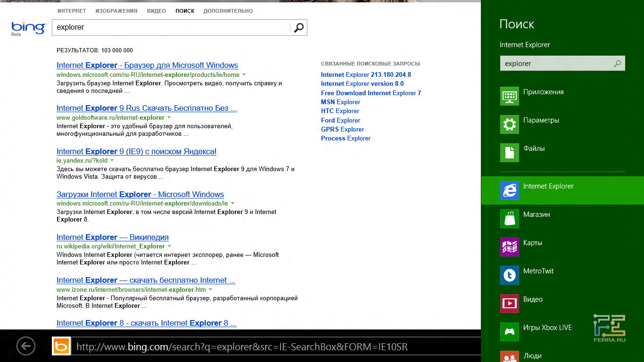Select Игры Xbox LIVE entry
This screenshot has width=644, height=362.
click(x=547, y=328)
